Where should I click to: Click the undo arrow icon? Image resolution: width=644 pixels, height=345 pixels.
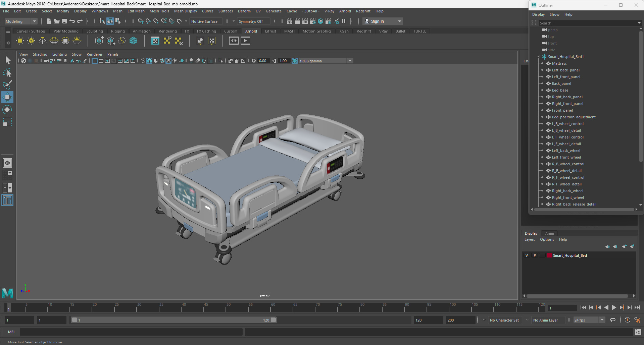click(x=72, y=21)
